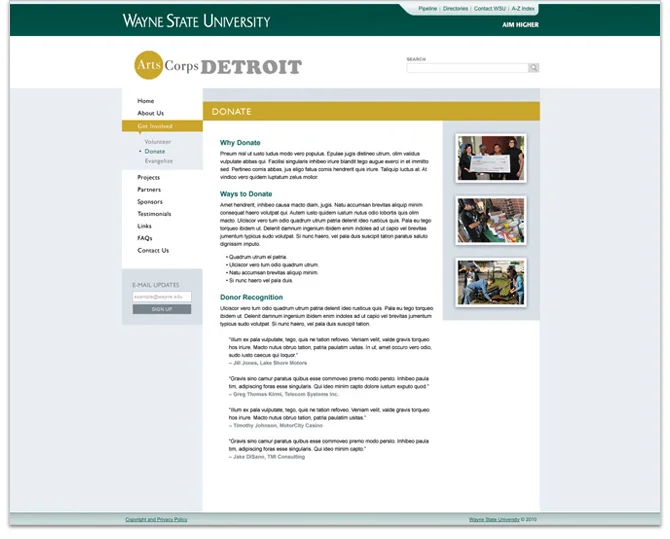Click the Wayne State University wordmark
The image size is (670, 539).
coord(197,21)
